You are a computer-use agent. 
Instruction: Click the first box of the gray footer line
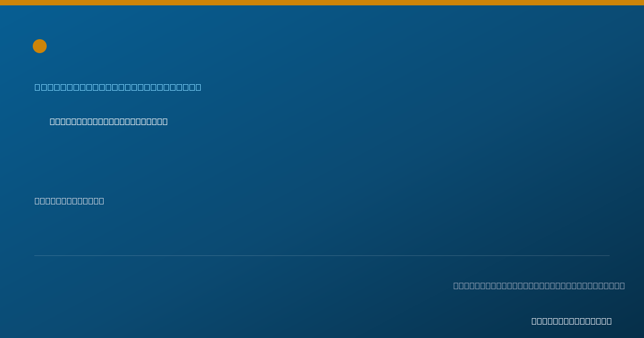coord(456,285)
